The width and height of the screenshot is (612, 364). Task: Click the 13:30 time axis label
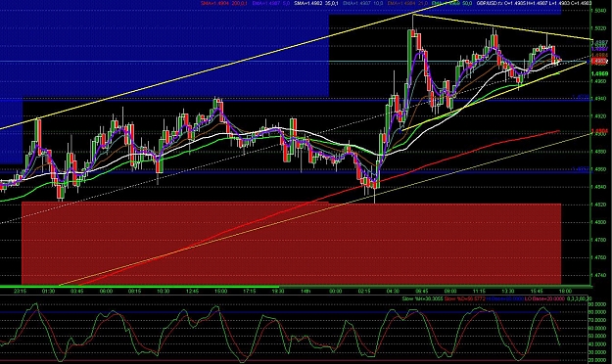508,291
